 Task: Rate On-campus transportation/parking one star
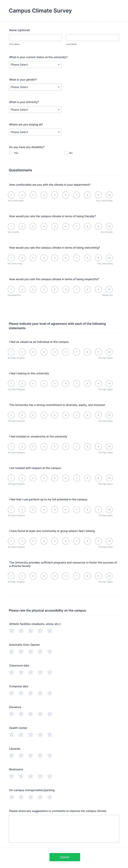click(11, 797)
